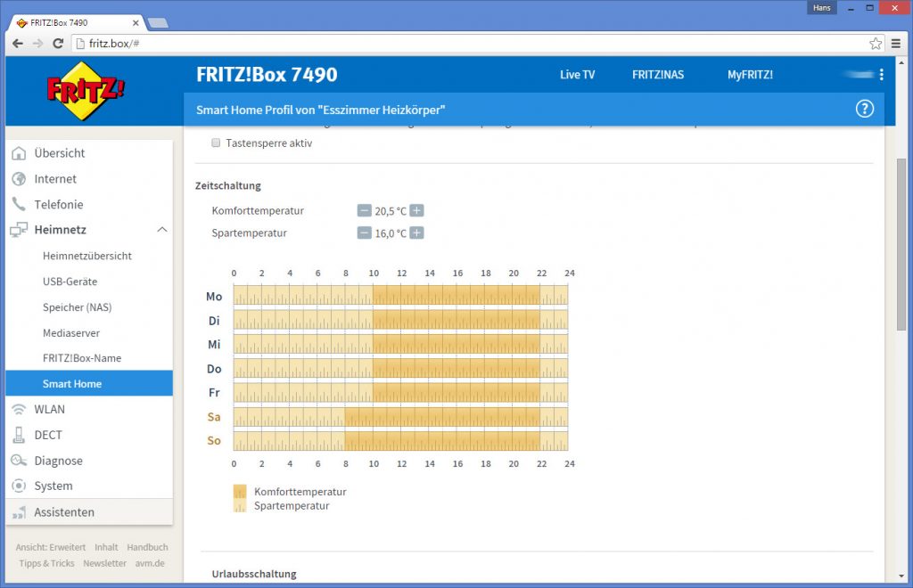The image size is (913, 588).
Task: Increase Spartemperatur with the plus stepper
Action: [415, 233]
